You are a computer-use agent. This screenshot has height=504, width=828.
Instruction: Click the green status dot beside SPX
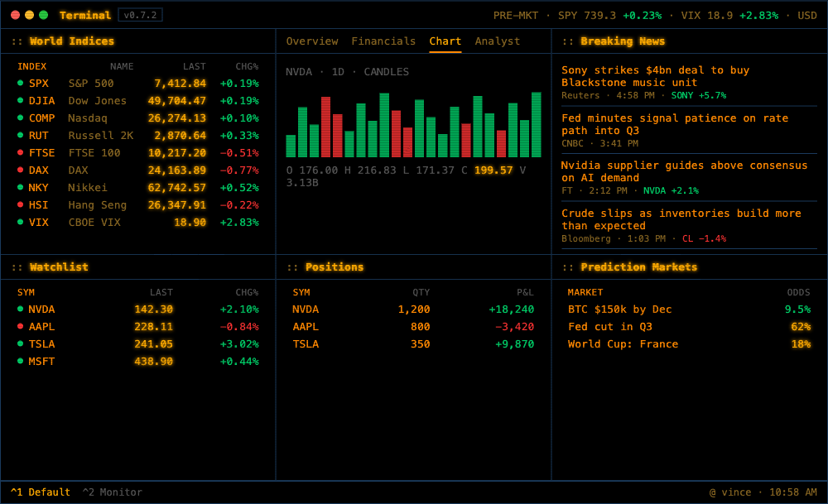[20, 83]
